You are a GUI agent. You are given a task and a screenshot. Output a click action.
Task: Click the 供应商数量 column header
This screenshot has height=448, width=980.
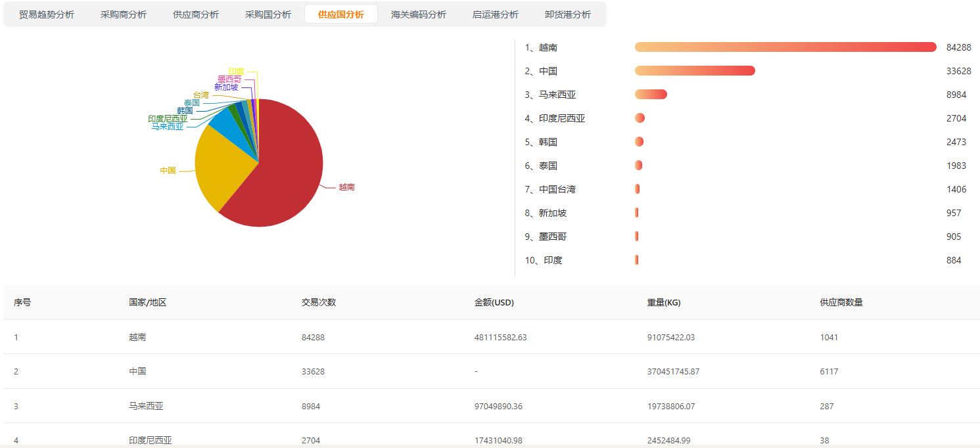tap(841, 303)
